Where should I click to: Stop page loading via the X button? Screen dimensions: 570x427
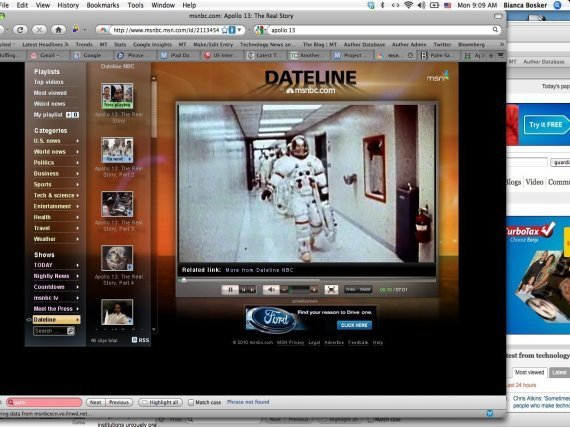click(39, 30)
